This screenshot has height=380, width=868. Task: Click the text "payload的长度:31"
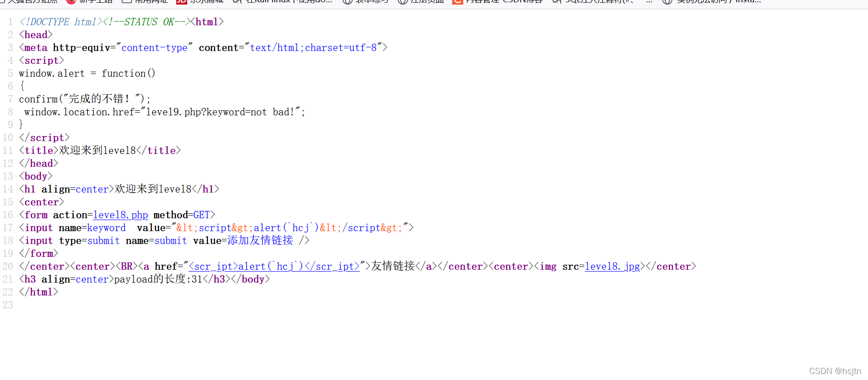158,279
